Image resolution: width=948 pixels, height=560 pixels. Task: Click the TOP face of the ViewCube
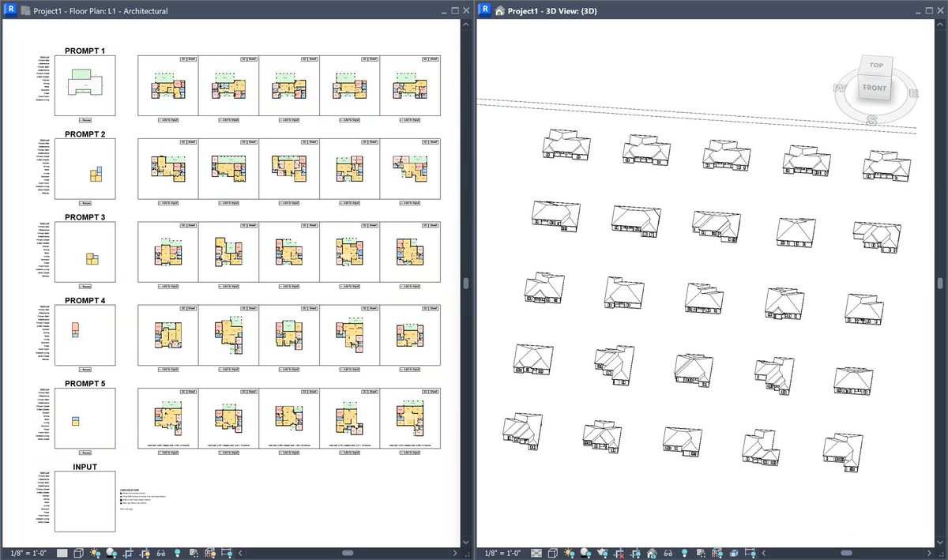pyautogui.click(x=876, y=65)
